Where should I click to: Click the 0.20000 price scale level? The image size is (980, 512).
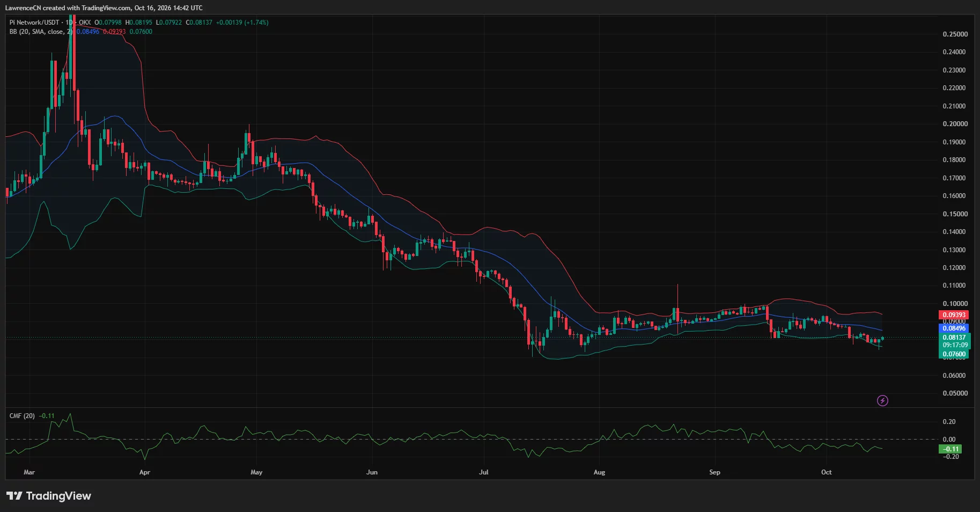click(955, 124)
